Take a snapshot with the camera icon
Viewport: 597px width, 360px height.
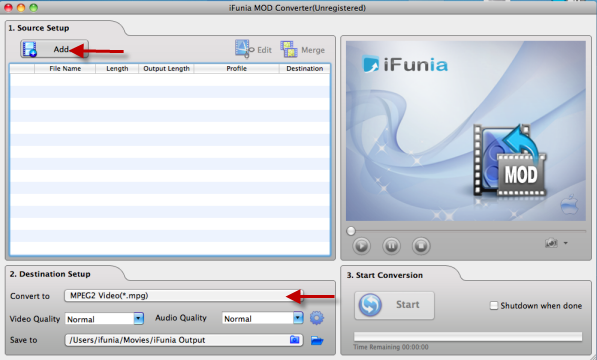click(x=551, y=243)
